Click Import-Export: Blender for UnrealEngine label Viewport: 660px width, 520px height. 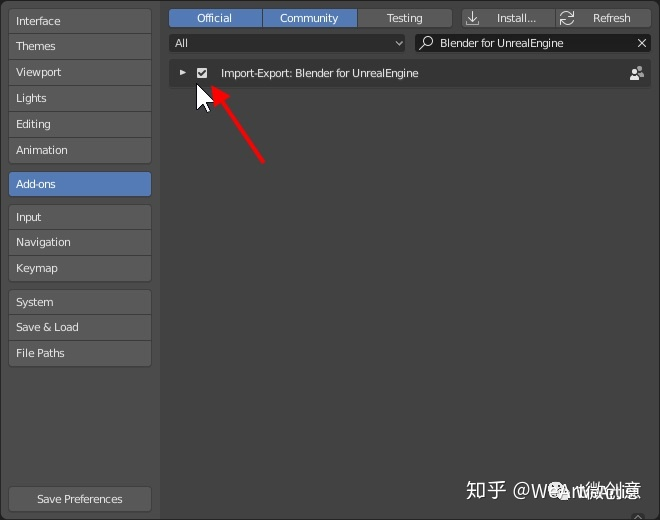click(319, 73)
